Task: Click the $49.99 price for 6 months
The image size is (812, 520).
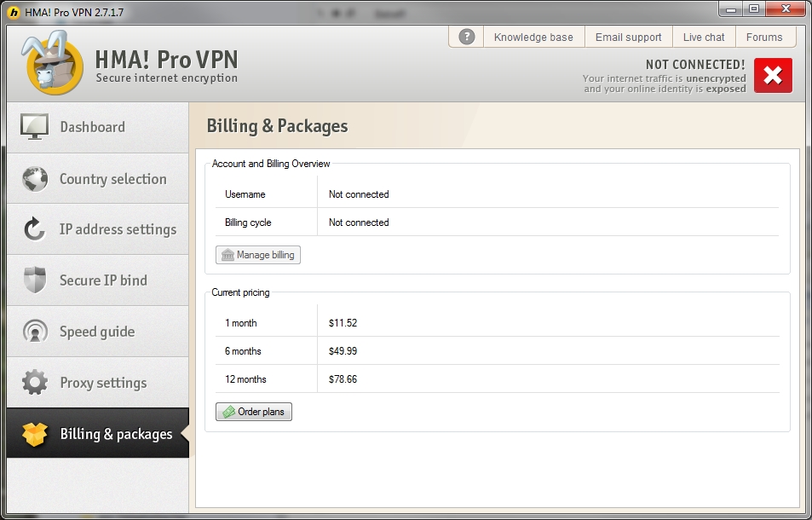Action: click(x=343, y=350)
